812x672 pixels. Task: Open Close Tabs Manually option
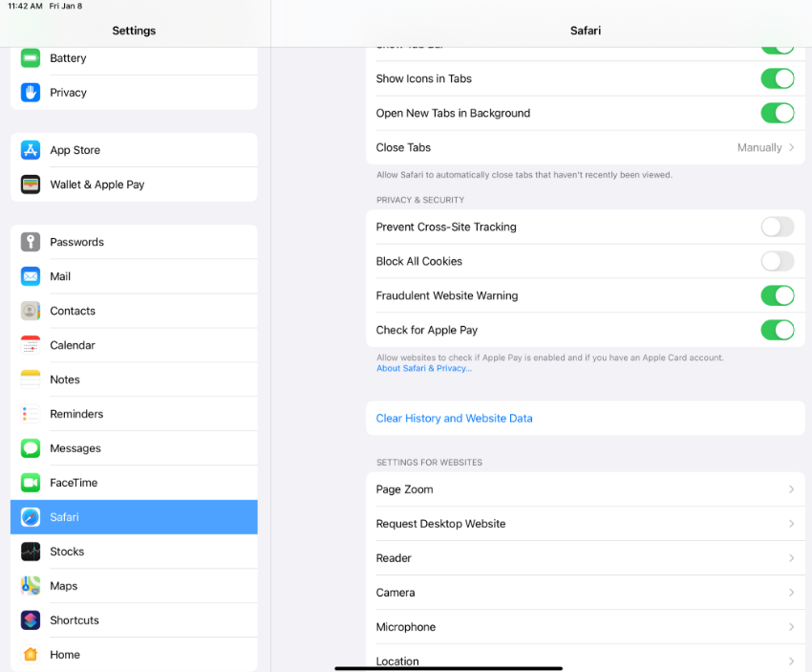(x=586, y=147)
